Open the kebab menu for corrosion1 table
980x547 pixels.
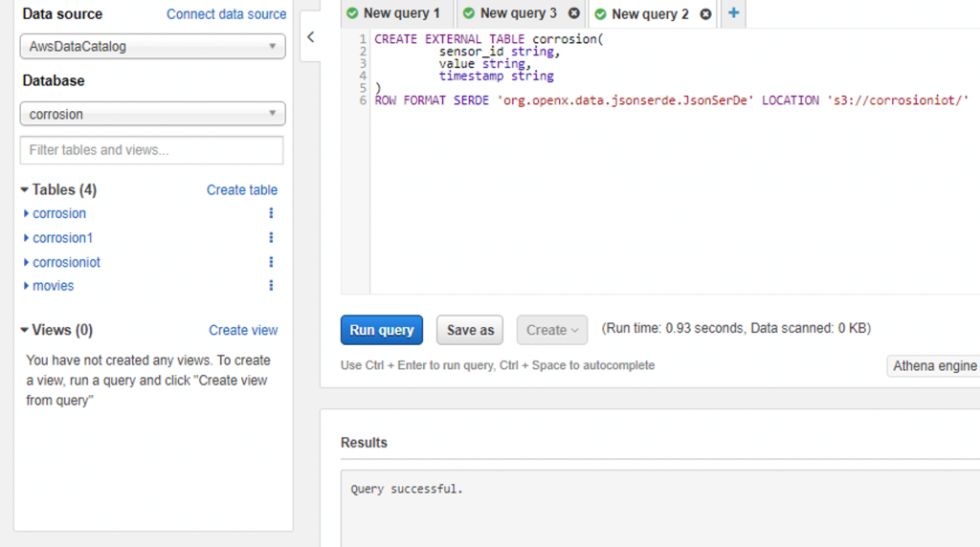271,238
